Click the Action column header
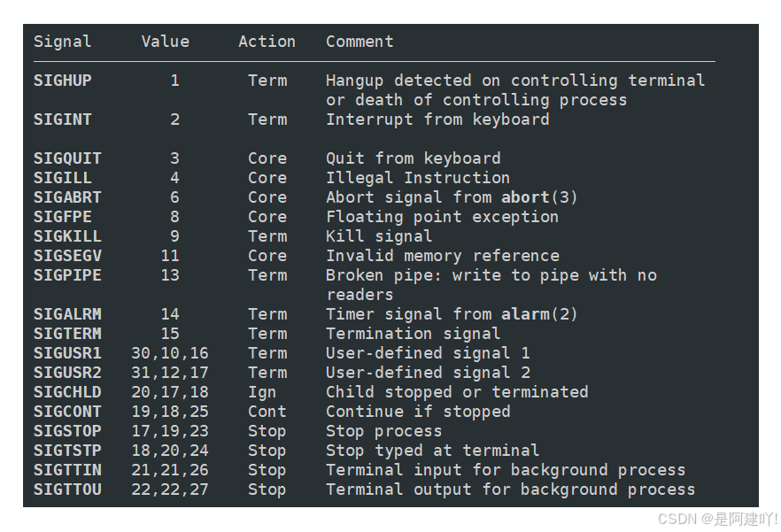 [267, 42]
